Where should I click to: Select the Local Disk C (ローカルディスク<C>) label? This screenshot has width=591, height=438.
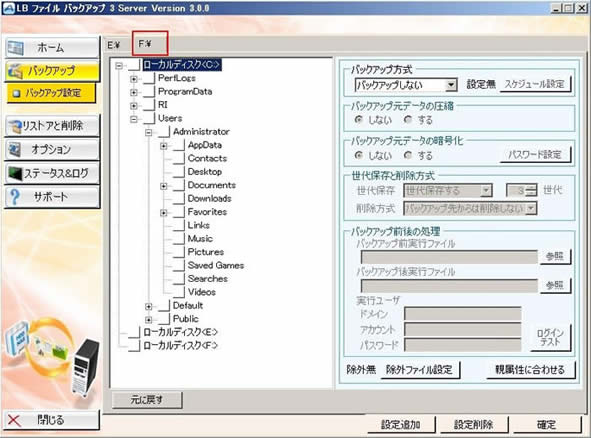[182, 65]
